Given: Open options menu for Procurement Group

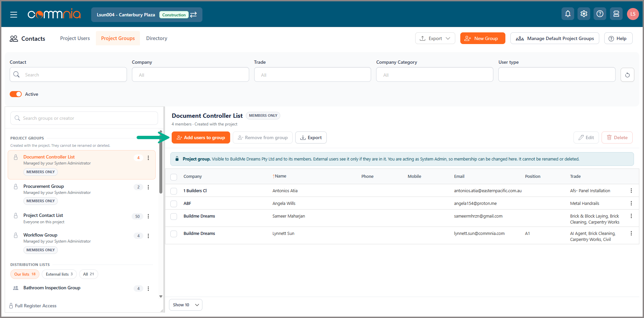Looking at the screenshot, I should coord(148,187).
